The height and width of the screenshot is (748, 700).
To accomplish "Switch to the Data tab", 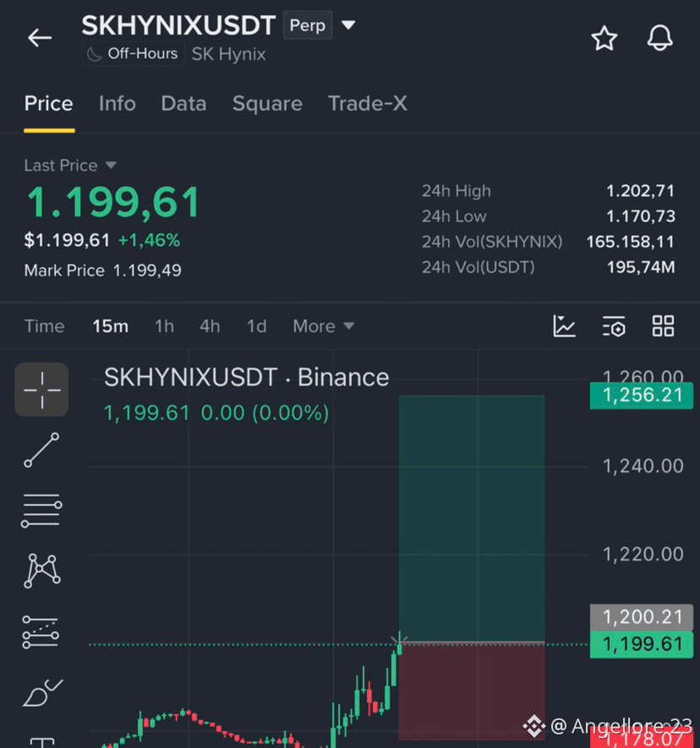I will pos(183,103).
